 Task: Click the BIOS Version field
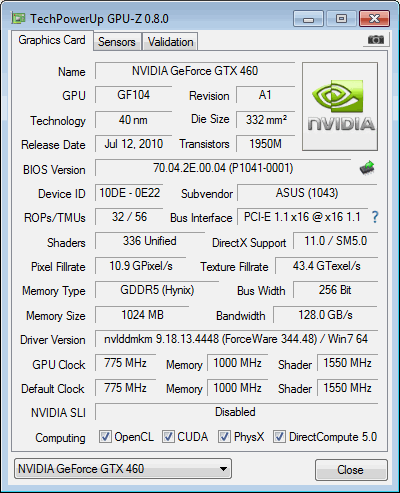coord(223,168)
